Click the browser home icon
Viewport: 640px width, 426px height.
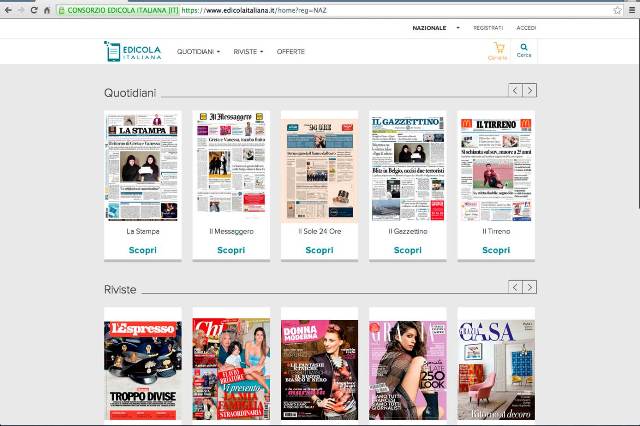[47, 9]
